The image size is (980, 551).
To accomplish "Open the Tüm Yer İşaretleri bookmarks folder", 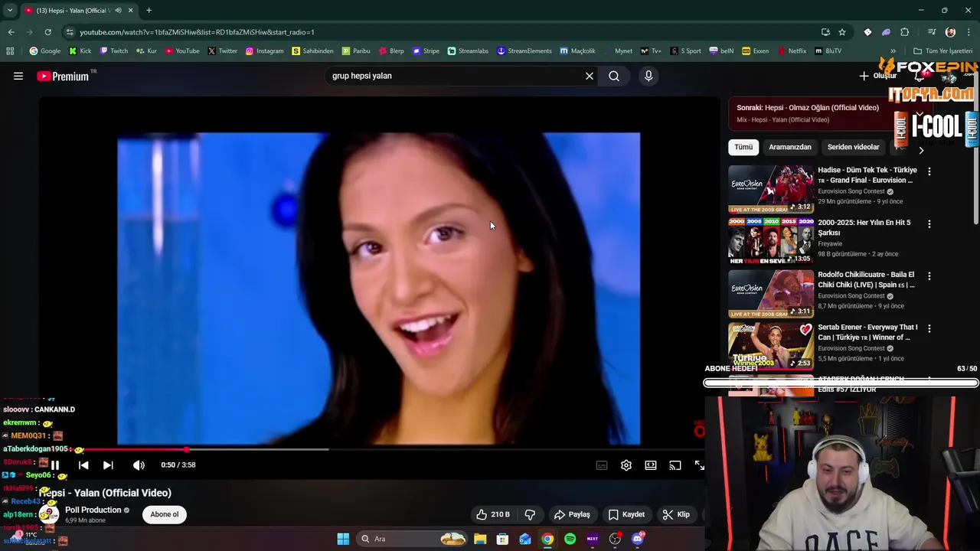I will click(x=942, y=51).
